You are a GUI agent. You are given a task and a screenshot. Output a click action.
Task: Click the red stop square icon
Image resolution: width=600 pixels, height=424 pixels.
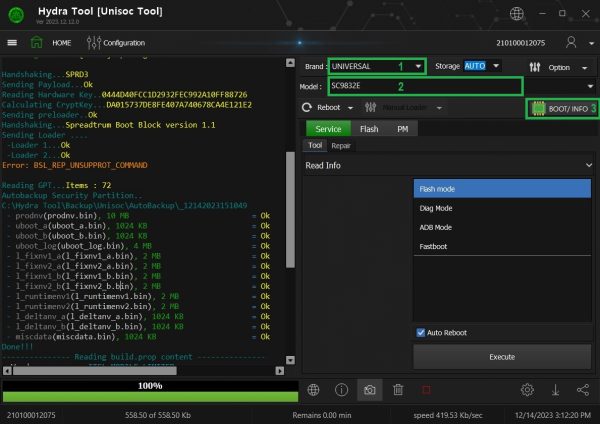(x=426, y=390)
